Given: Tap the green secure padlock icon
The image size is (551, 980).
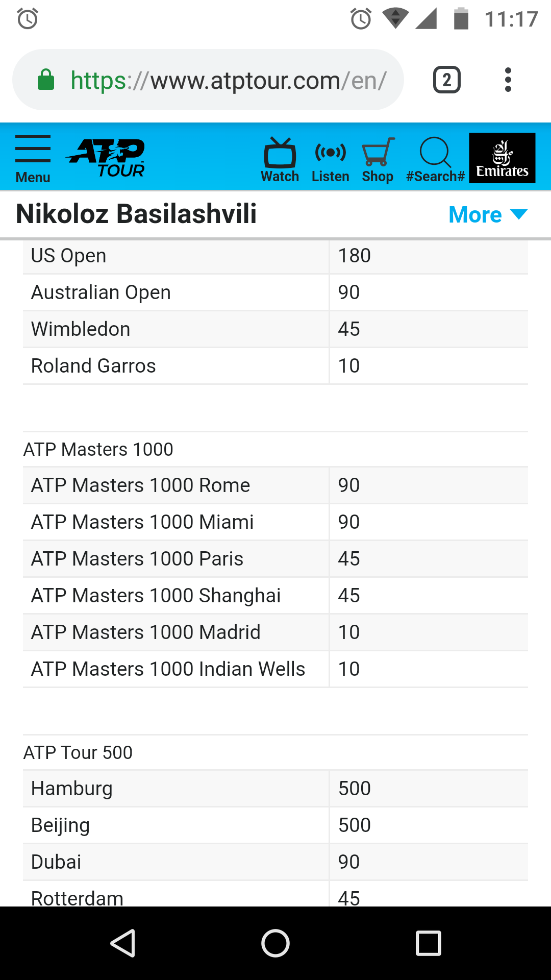Looking at the screenshot, I should [46, 80].
